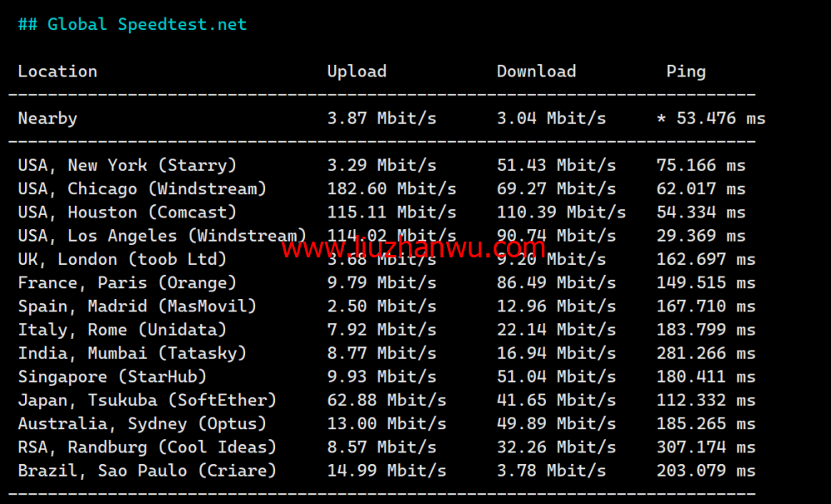
Task: Select "France, Paris (Orange)" row label
Action: 127,282
